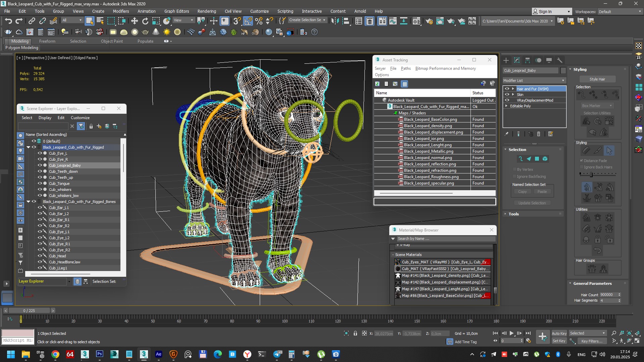Switch to the Freeform ribbon tab

tap(47, 41)
